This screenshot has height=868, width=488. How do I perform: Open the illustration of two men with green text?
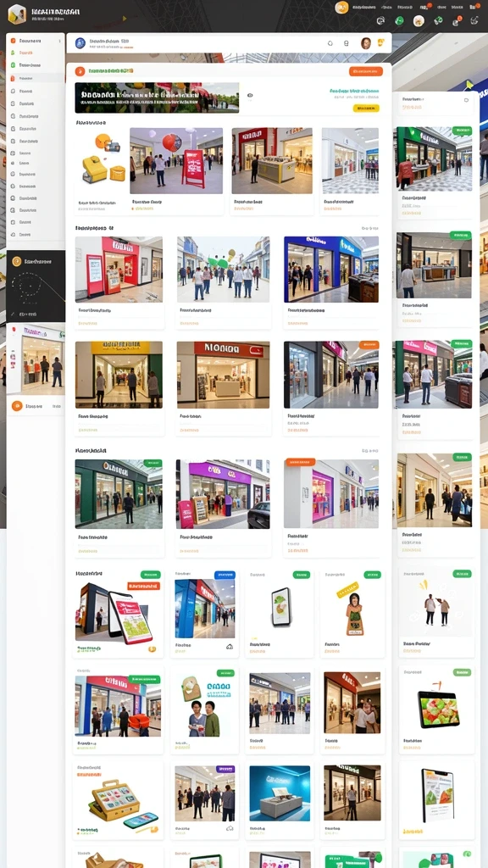coord(205,710)
